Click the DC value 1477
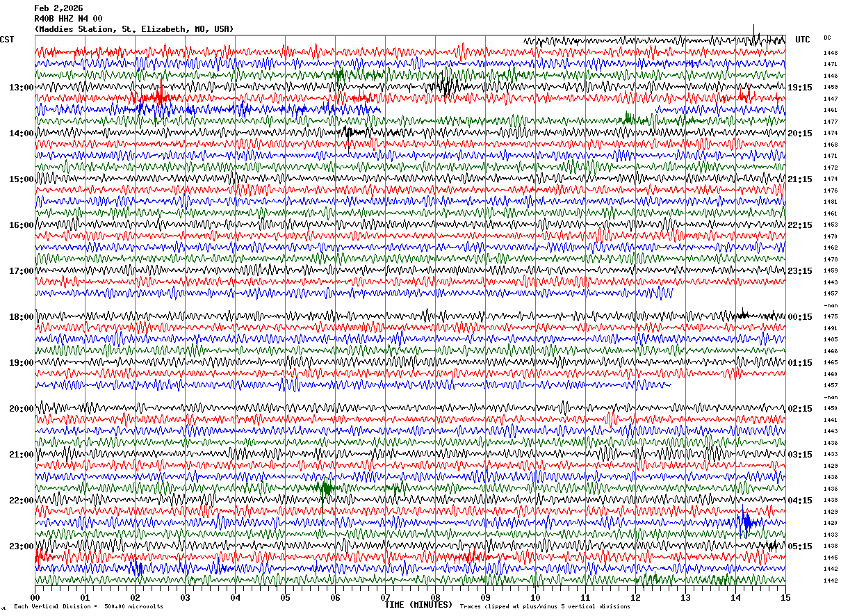The height and width of the screenshot is (616, 841). click(x=830, y=122)
